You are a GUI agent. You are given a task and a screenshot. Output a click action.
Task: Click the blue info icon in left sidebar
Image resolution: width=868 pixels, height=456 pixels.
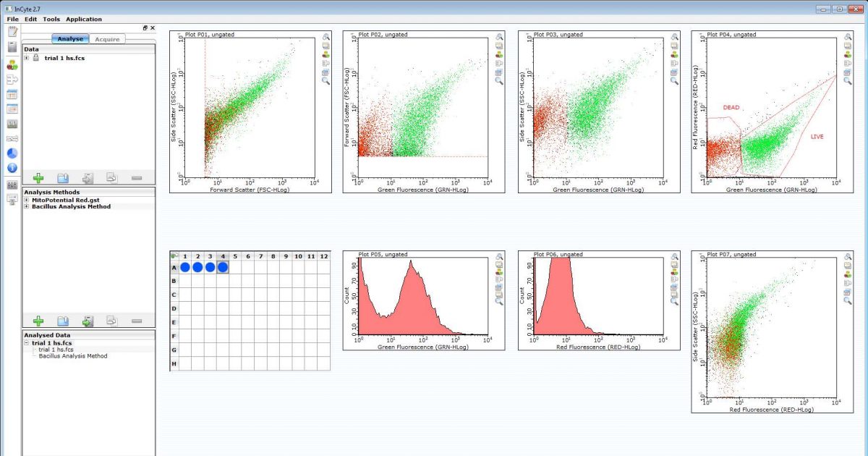point(11,169)
